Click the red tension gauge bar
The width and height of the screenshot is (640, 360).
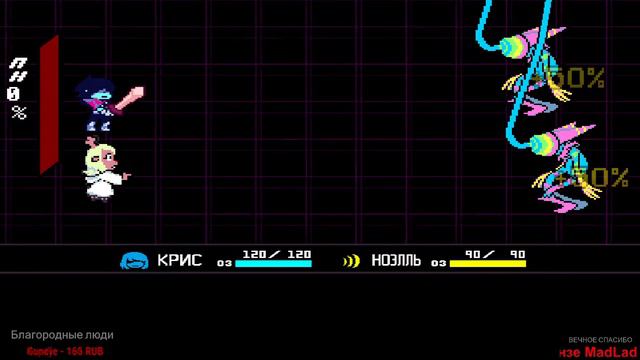click(x=49, y=105)
